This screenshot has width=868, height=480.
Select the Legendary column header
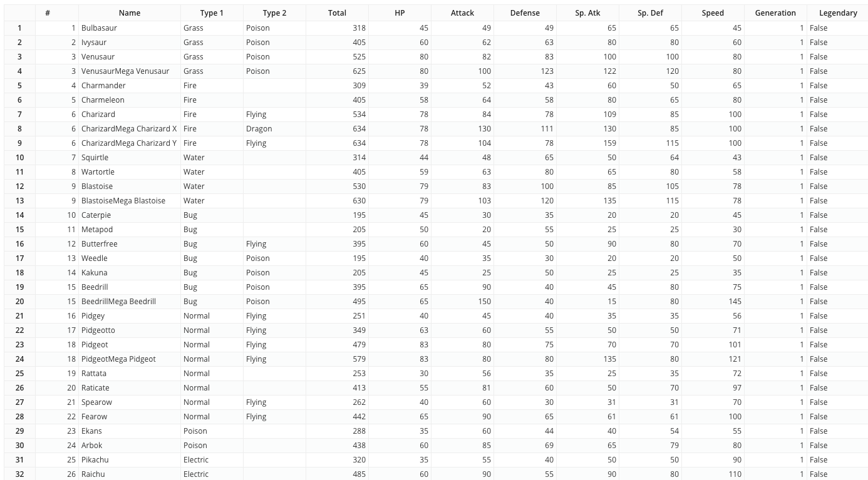838,13
